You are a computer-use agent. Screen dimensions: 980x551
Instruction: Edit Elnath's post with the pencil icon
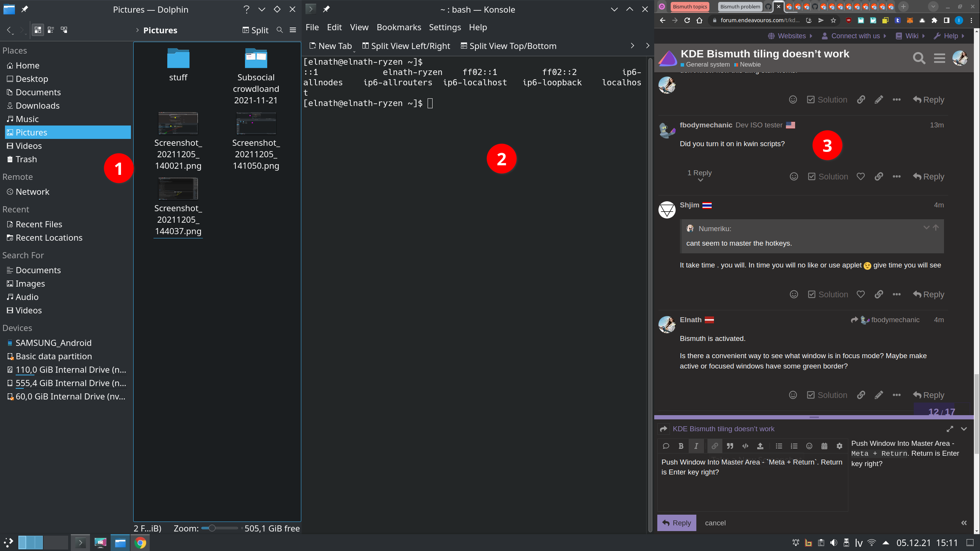[879, 395]
